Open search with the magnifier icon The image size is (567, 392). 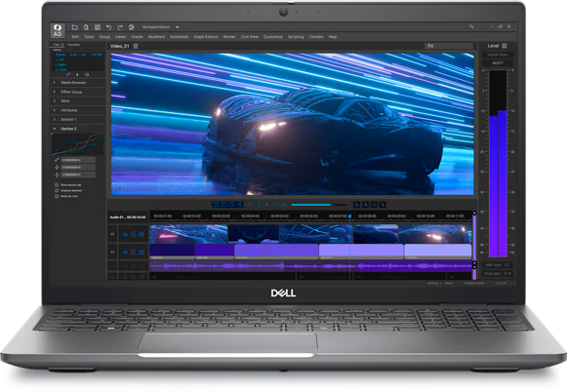click(471, 26)
